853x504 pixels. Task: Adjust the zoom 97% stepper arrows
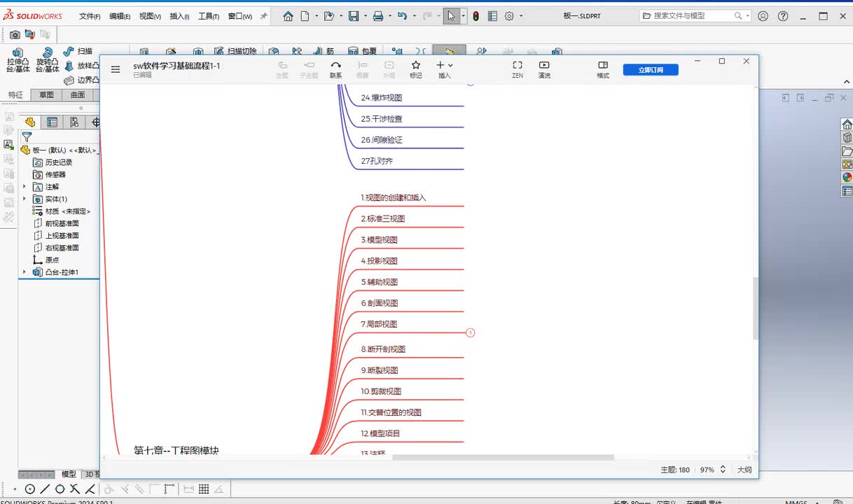click(723, 470)
